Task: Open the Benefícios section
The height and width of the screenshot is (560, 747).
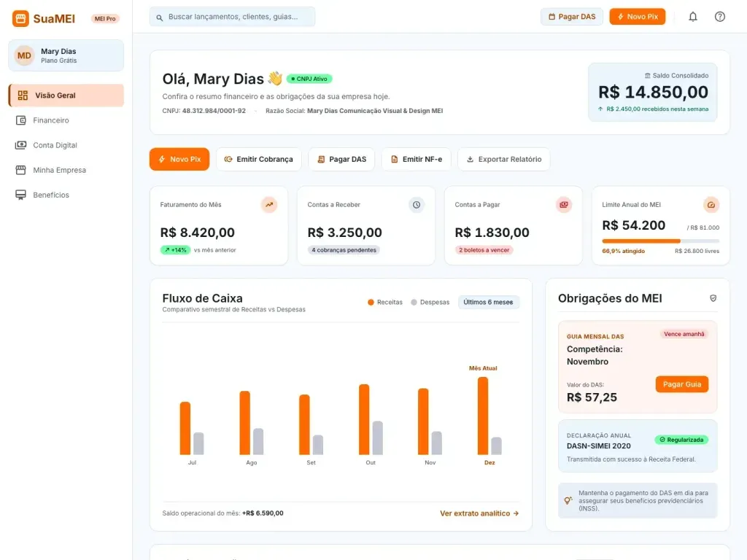Action: click(66, 195)
